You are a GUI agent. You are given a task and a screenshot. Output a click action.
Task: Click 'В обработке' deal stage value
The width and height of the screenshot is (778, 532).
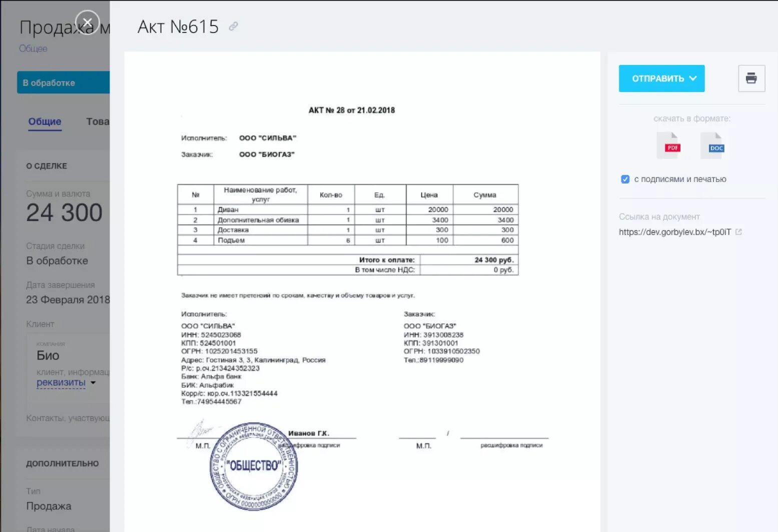(57, 260)
